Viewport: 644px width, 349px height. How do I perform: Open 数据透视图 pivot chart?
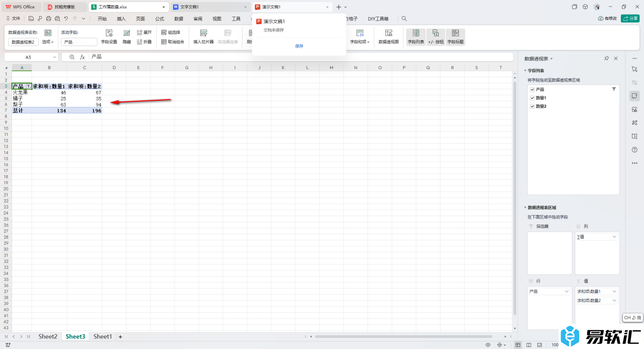pos(388,37)
